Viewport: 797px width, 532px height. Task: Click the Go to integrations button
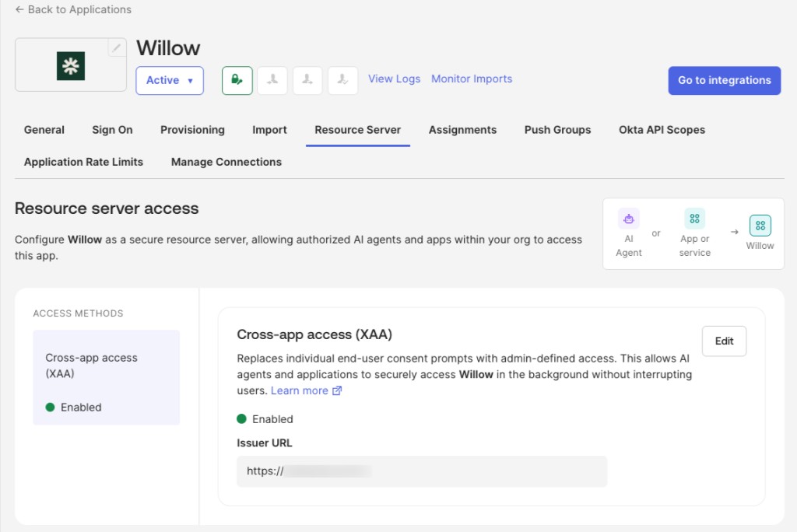(x=725, y=80)
